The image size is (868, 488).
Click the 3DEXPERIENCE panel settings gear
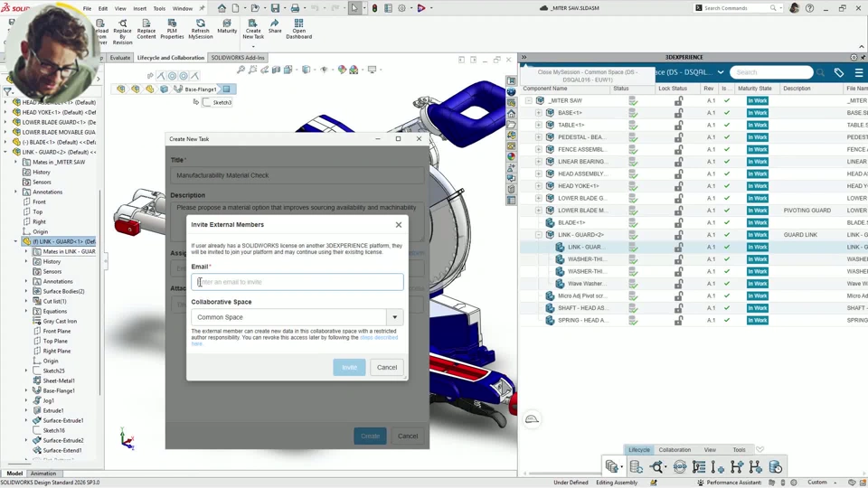(x=854, y=58)
